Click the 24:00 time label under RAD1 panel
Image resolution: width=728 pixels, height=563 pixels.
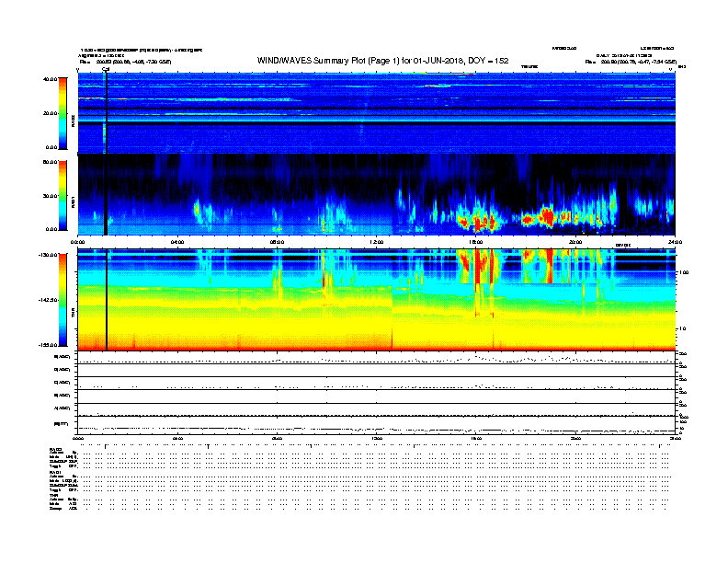click(675, 242)
